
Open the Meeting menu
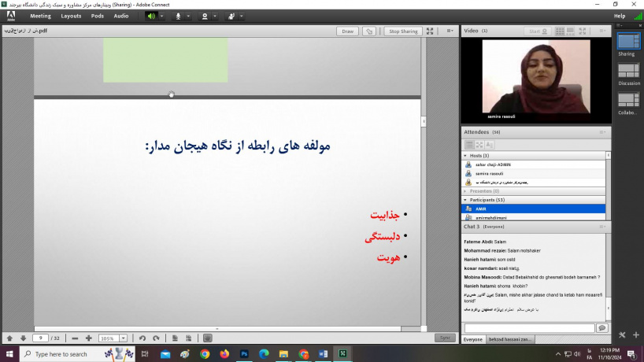point(40,16)
